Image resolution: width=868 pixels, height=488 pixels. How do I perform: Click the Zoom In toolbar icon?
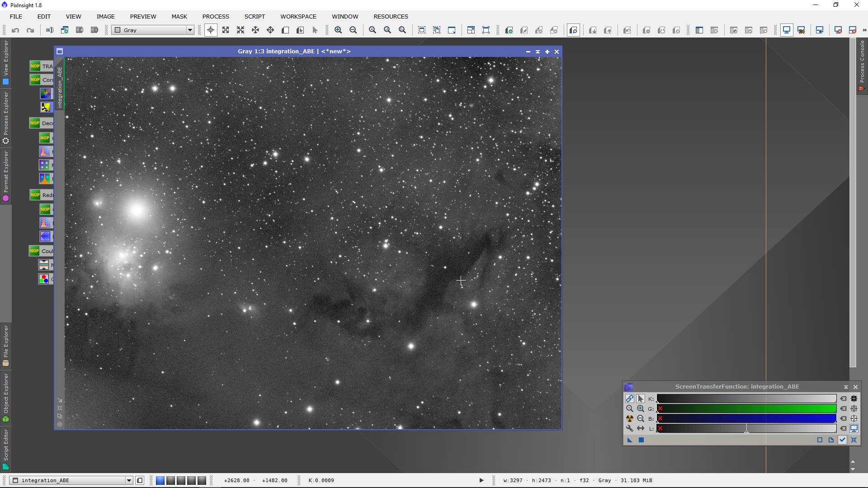click(338, 30)
